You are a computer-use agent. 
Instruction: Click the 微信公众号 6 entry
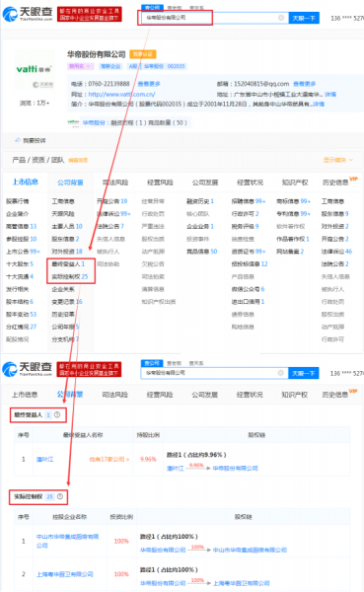pos(248,289)
